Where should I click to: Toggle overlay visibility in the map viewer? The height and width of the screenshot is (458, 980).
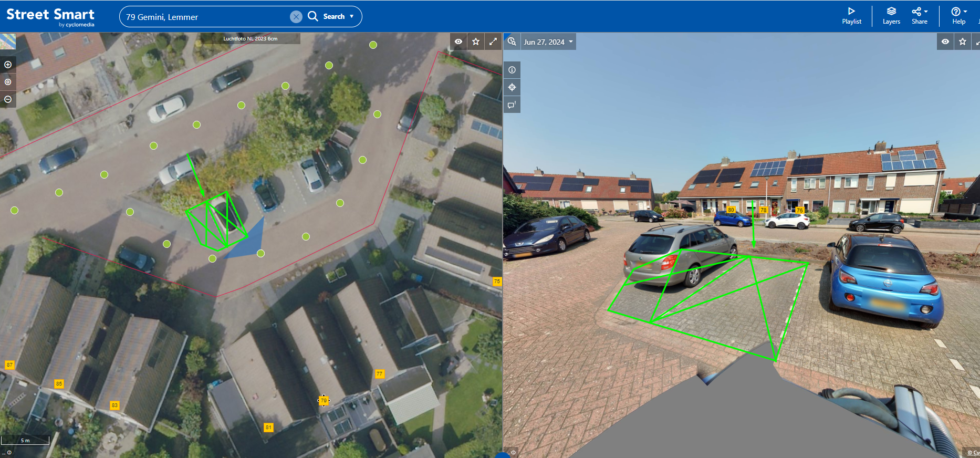[x=458, y=41]
